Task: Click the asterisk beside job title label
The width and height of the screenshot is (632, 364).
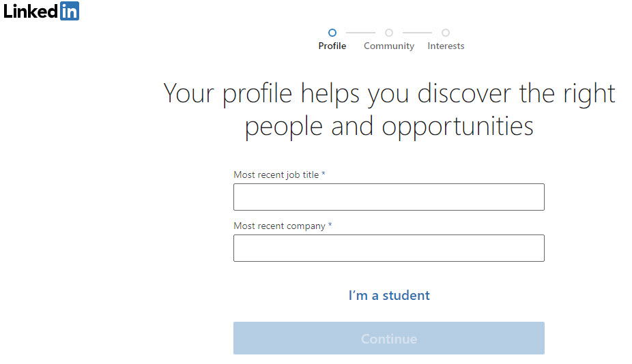Action: pos(324,174)
